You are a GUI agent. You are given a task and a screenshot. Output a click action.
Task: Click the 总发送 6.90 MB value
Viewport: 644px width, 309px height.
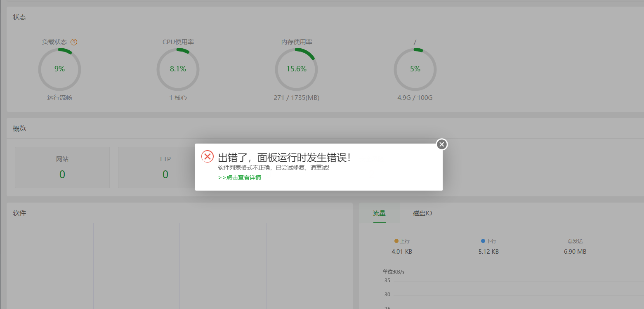pos(575,252)
